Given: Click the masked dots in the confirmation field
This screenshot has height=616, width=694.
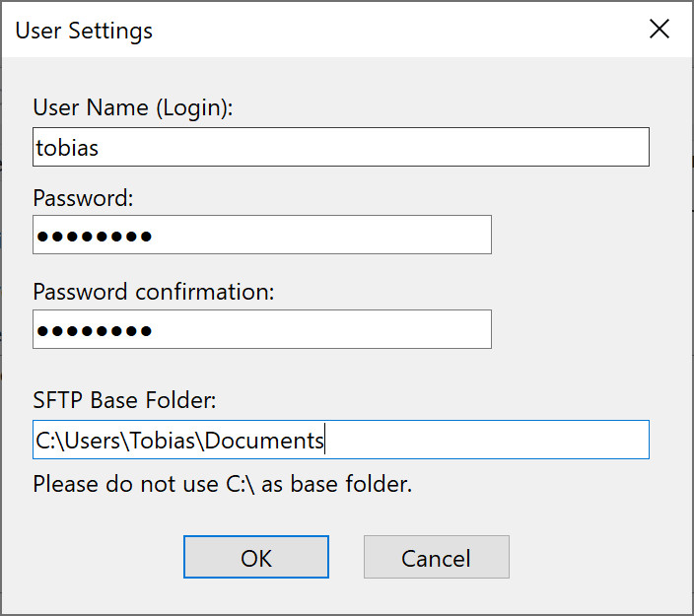Looking at the screenshot, I should [94, 330].
